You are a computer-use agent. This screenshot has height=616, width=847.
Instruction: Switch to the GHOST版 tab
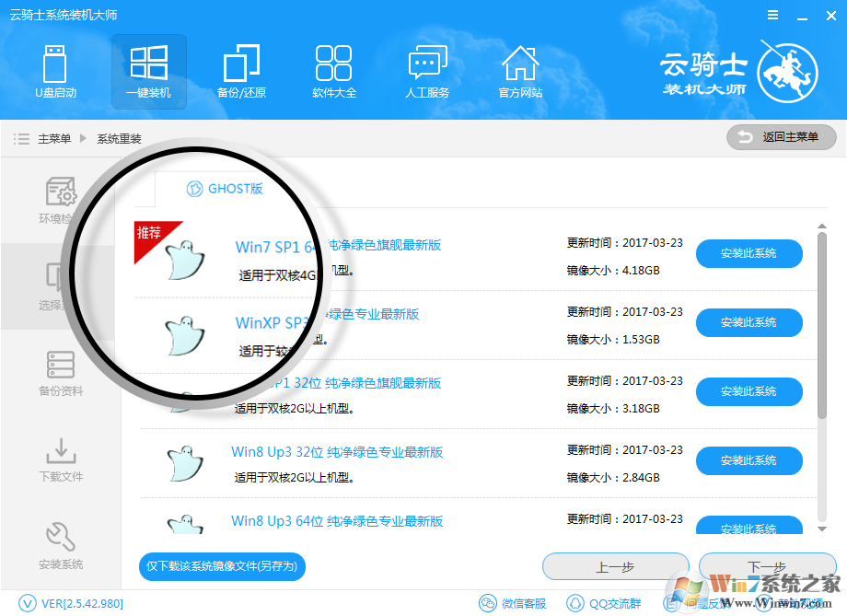[x=224, y=190]
